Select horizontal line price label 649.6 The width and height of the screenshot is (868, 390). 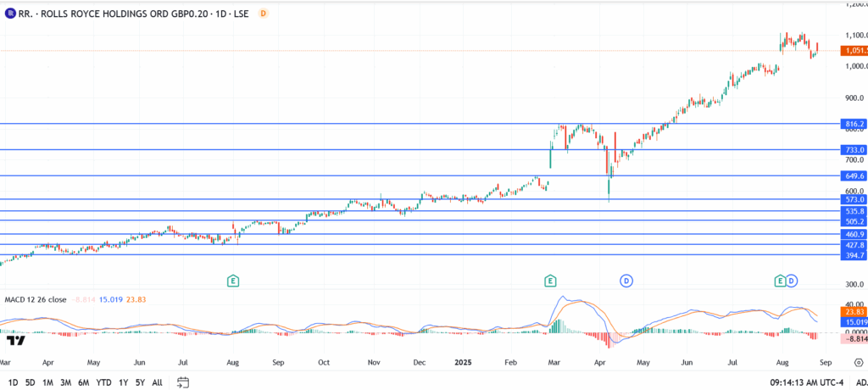pos(854,175)
